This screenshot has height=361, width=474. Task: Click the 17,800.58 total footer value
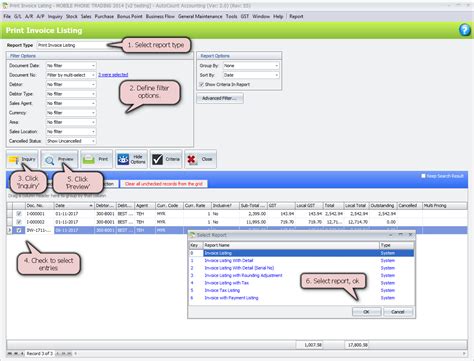tap(357, 345)
